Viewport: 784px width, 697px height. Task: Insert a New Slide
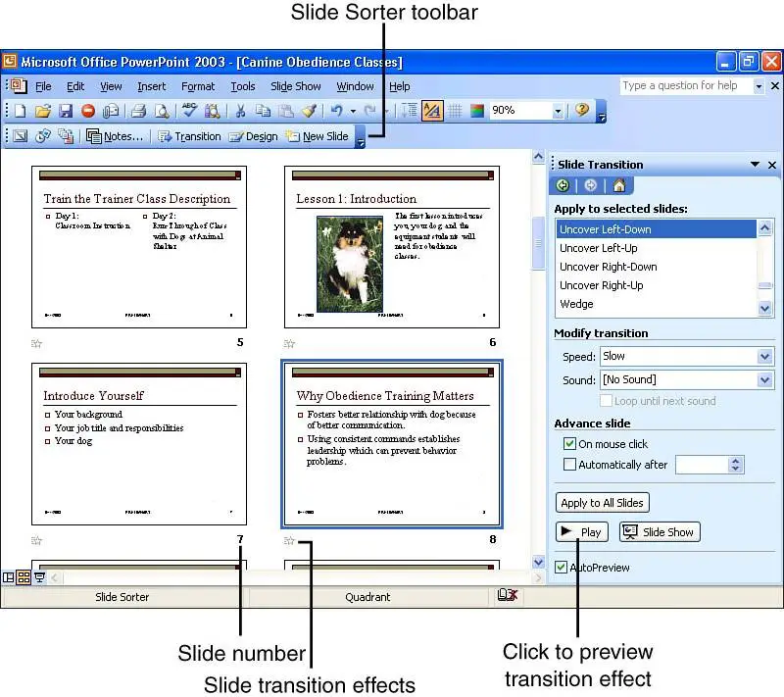coord(317,136)
